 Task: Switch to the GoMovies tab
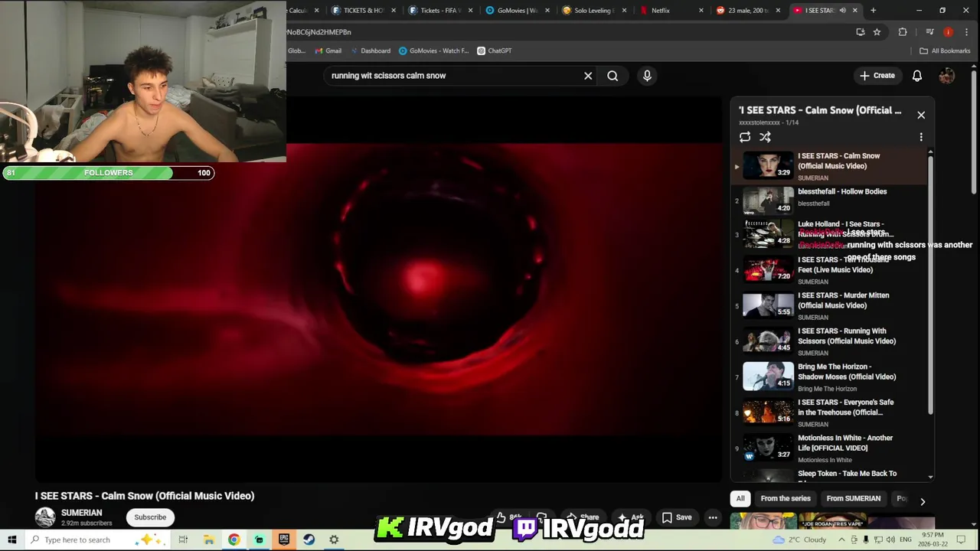[x=516, y=10]
